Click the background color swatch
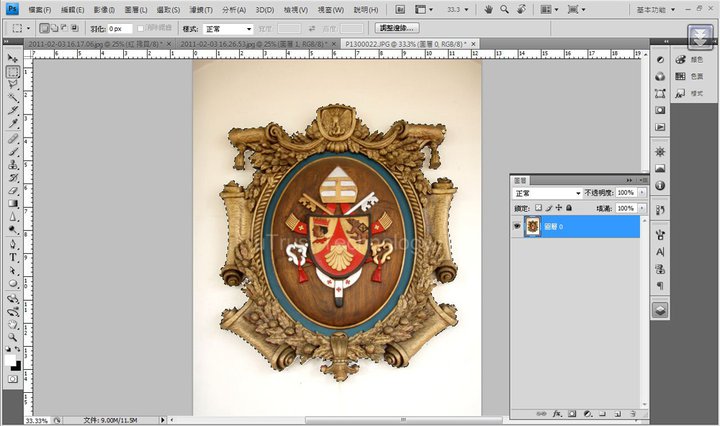720x426 pixels. tap(17, 367)
